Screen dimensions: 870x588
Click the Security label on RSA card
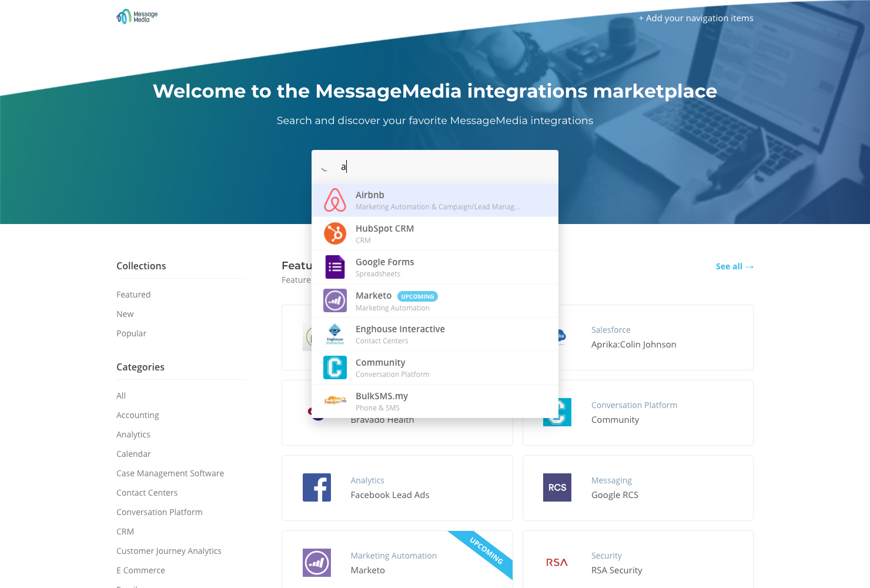tap(607, 556)
